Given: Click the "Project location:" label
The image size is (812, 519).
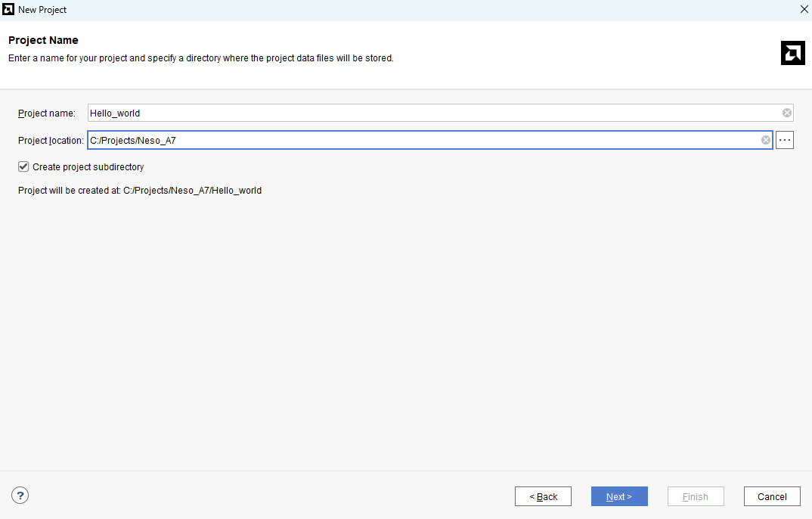Looking at the screenshot, I should point(51,141).
